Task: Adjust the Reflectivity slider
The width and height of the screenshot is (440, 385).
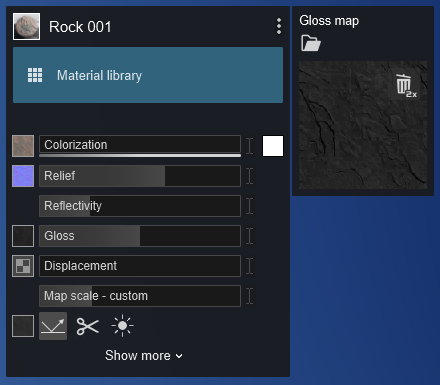Action: tap(140, 206)
